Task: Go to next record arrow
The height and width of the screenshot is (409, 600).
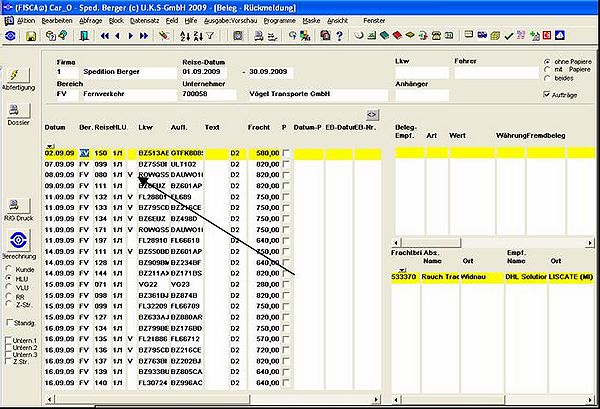Action: (130, 36)
